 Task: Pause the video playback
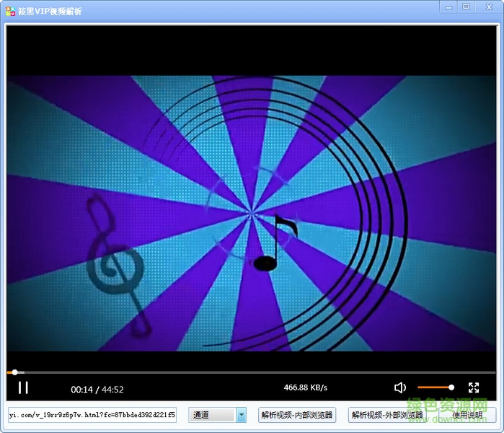[x=23, y=388]
